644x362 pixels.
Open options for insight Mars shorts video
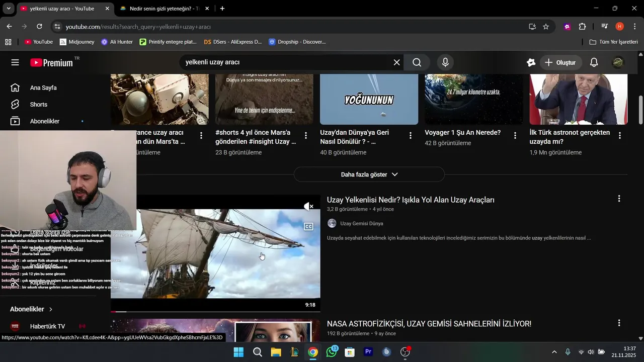click(x=305, y=135)
